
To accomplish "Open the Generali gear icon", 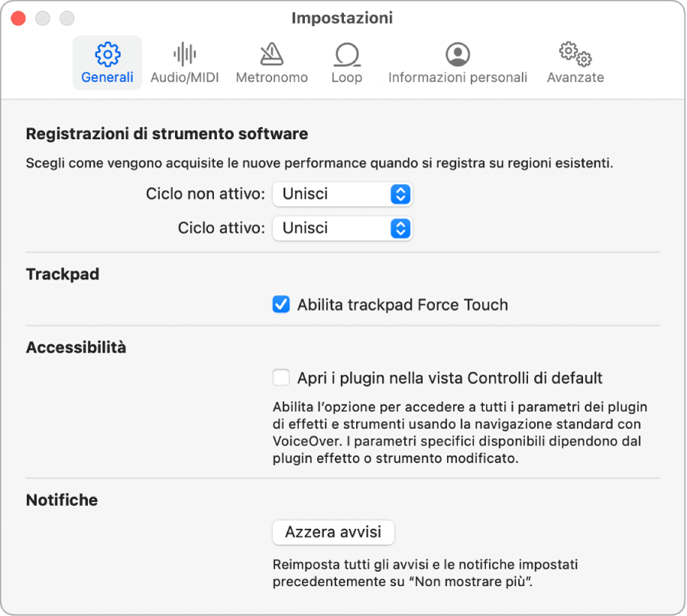I will click(x=108, y=54).
